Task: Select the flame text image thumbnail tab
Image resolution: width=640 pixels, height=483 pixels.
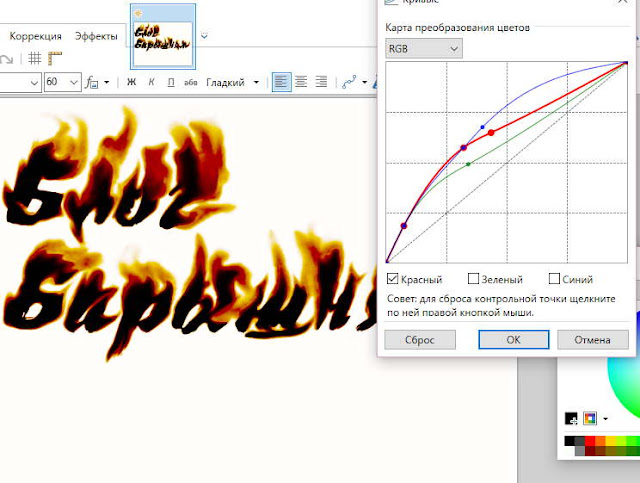Action: tap(163, 37)
